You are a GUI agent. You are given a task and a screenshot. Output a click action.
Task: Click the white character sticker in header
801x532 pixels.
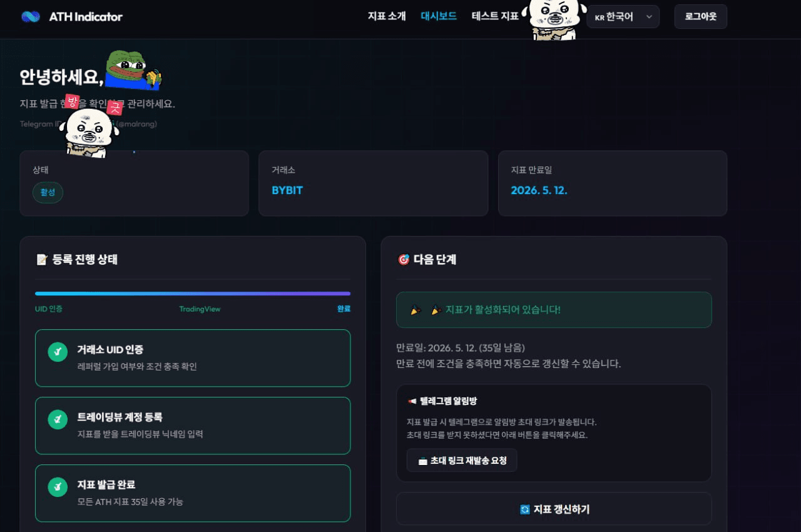(554, 19)
